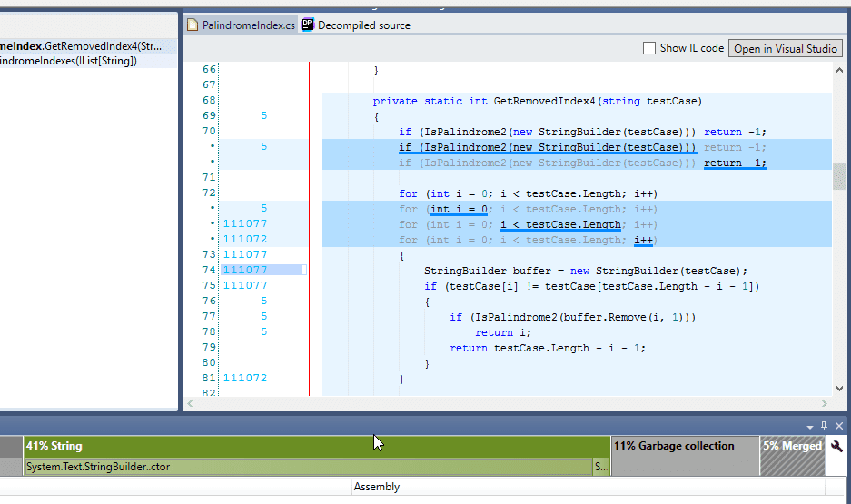Open the bottom panel options dropdown arrow

point(809,426)
